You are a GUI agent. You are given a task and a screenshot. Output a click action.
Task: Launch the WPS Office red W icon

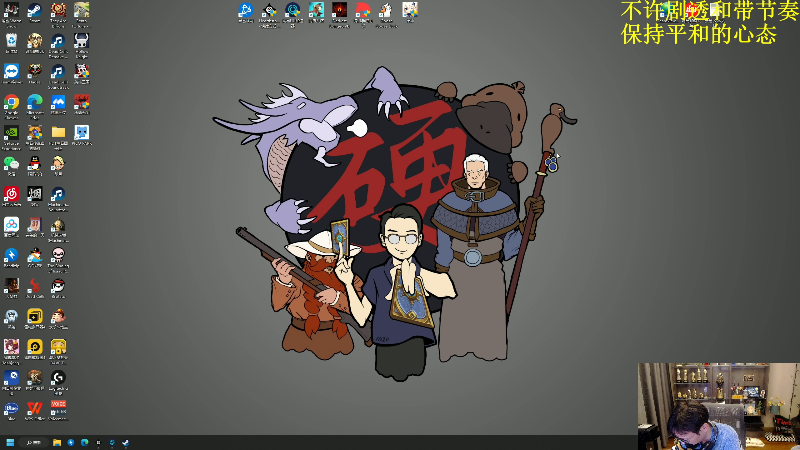point(35,409)
